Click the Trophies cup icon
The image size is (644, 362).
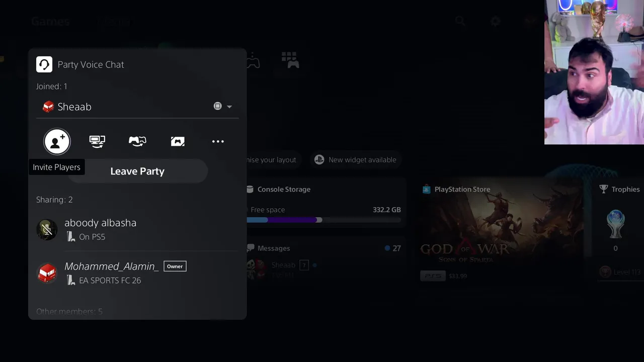pos(604,189)
